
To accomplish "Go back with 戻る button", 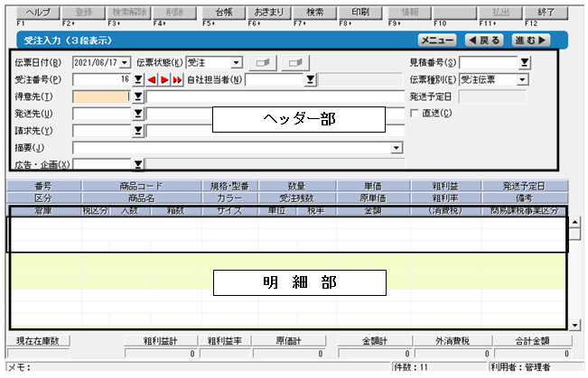I will click(484, 40).
